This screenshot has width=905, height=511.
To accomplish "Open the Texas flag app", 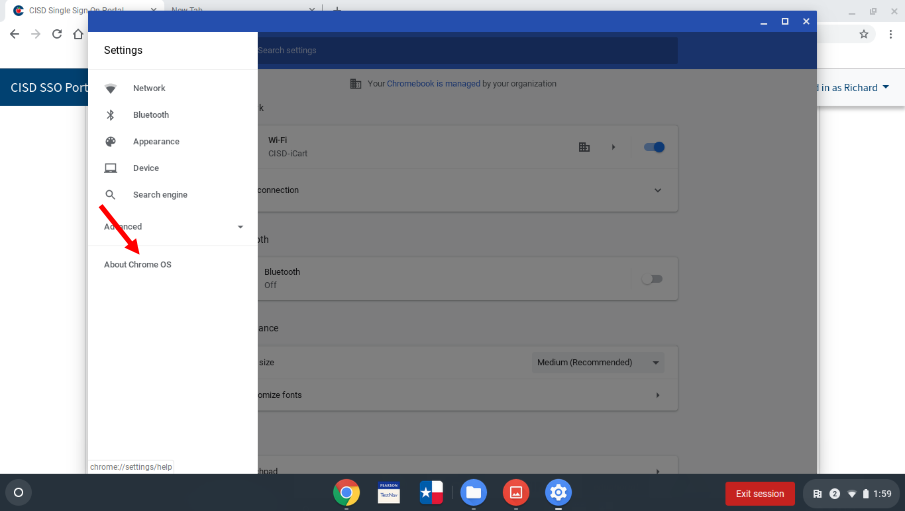I will pyautogui.click(x=431, y=492).
